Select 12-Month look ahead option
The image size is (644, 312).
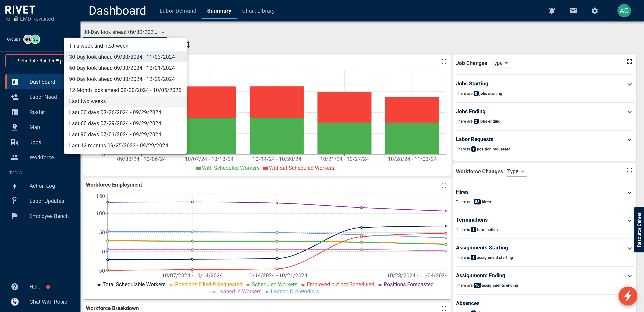[125, 90]
